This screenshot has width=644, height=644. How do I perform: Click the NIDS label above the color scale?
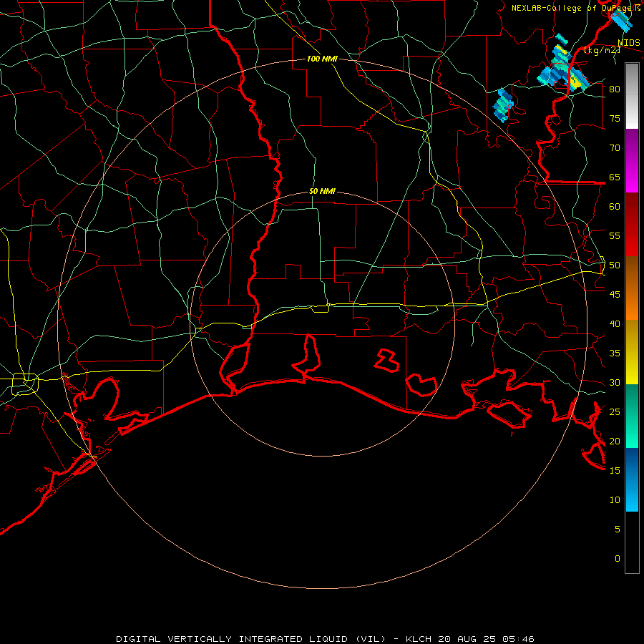click(x=629, y=43)
